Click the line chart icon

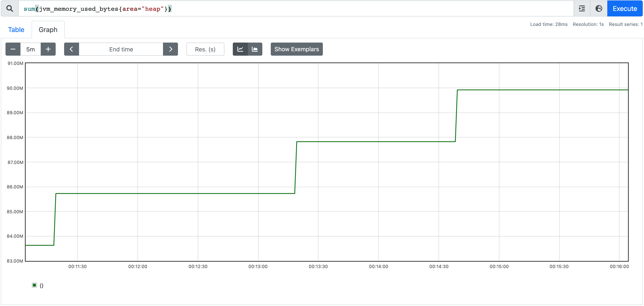[x=240, y=49]
